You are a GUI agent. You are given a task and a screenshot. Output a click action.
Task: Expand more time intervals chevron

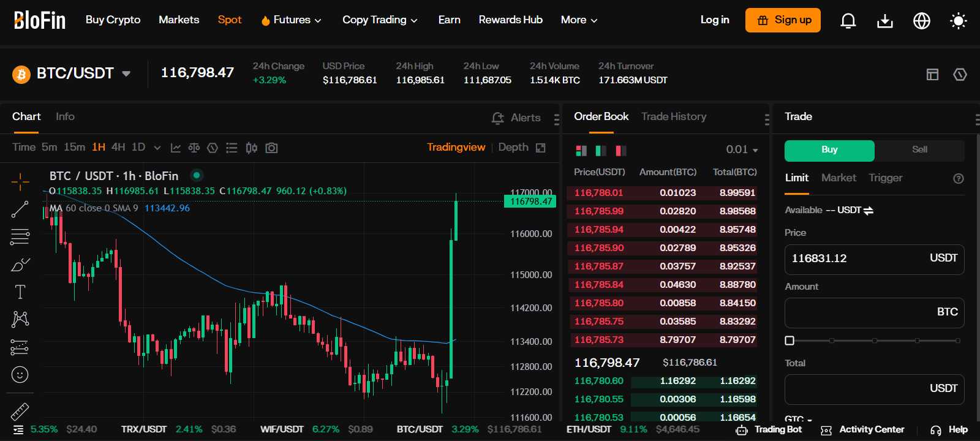tap(157, 148)
